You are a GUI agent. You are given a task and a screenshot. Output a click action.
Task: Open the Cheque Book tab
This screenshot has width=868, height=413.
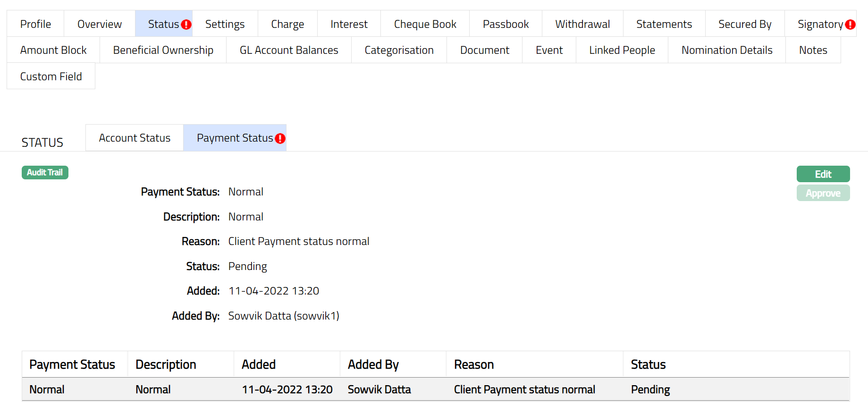425,24
